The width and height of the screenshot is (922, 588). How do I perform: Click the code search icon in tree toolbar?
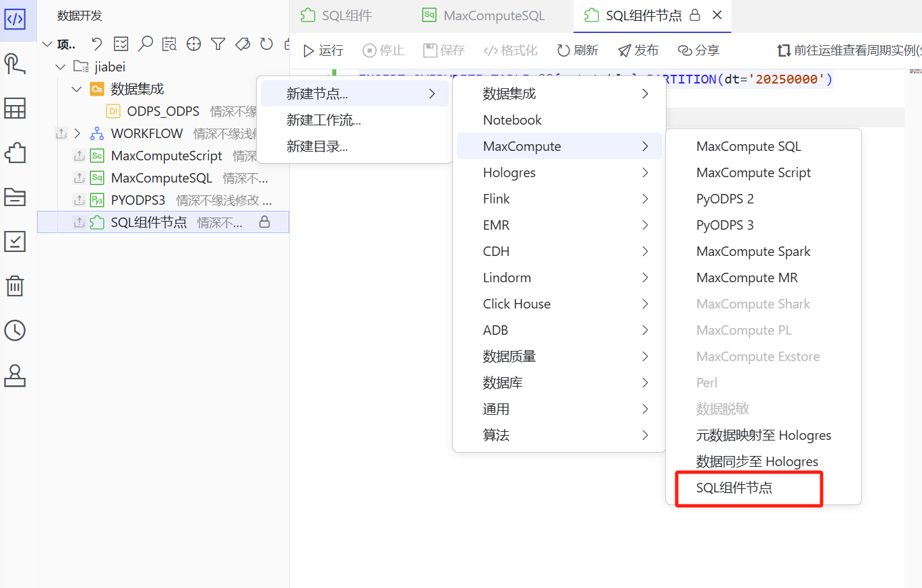pyautogui.click(x=169, y=44)
